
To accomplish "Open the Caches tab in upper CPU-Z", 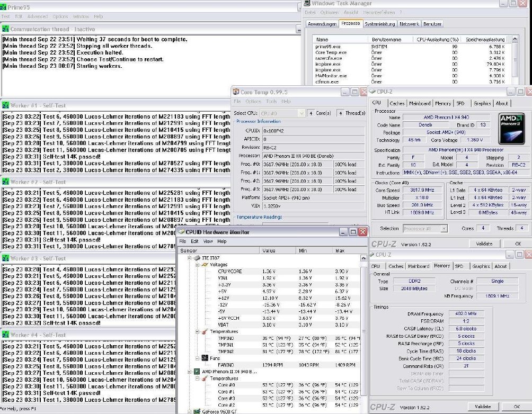I will pyautogui.click(x=397, y=103).
